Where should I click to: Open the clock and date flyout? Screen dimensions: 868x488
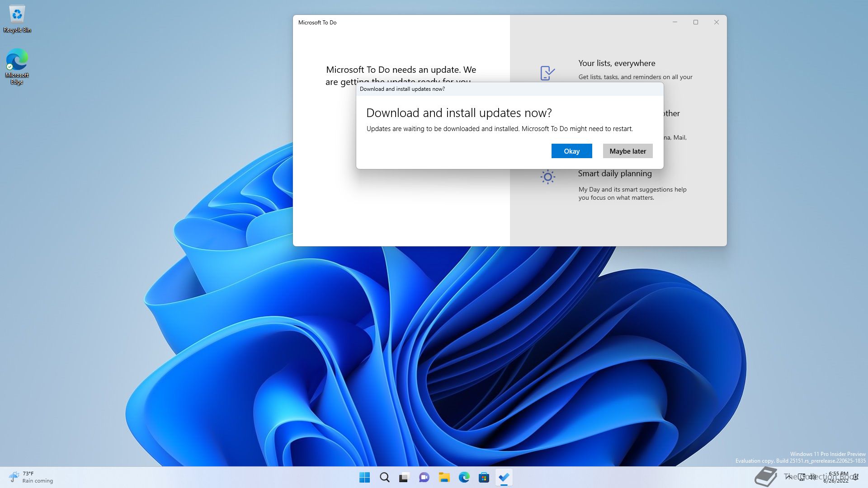[x=836, y=477]
